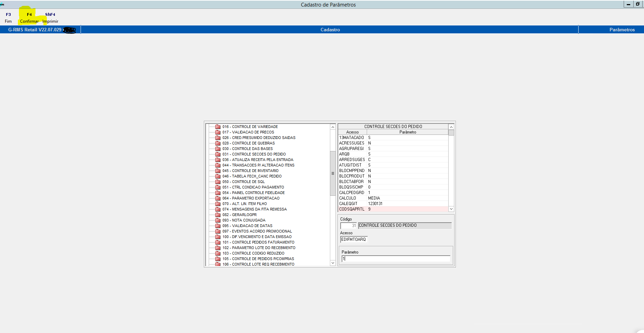Viewport: 644px width, 333px height.
Task: Select the BLOQSISCMP row
Action: click(x=393, y=187)
